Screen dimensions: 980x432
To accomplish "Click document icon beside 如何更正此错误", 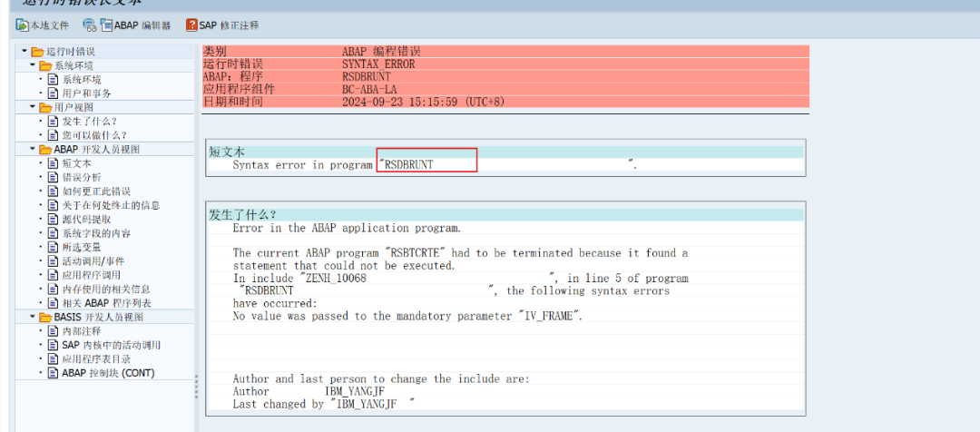I will pyautogui.click(x=53, y=191).
